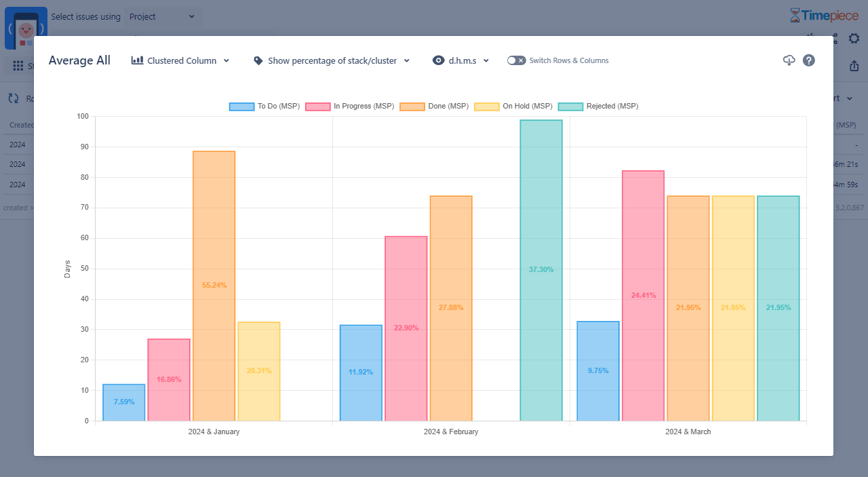
Task: Click the refresh arrows icon
Action: tap(14, 98)
